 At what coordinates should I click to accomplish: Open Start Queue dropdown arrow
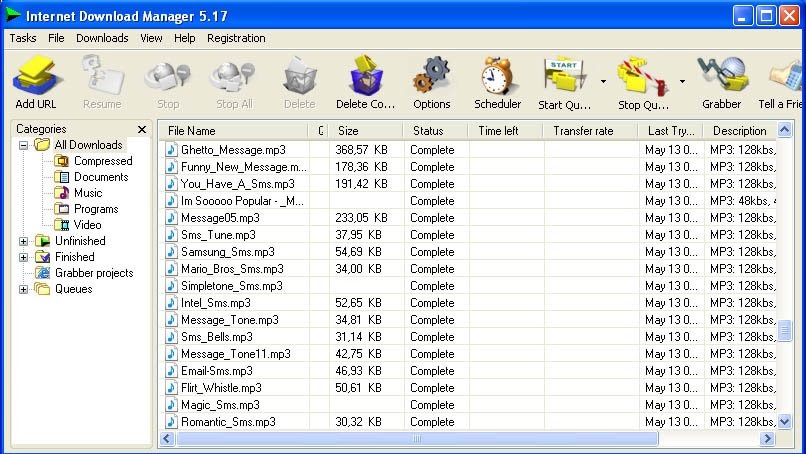pos(603,81)
